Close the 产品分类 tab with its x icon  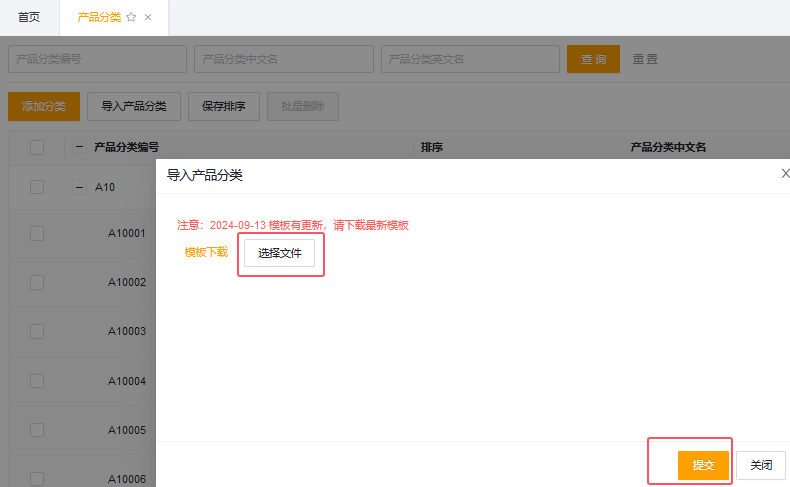coord(148,18)
